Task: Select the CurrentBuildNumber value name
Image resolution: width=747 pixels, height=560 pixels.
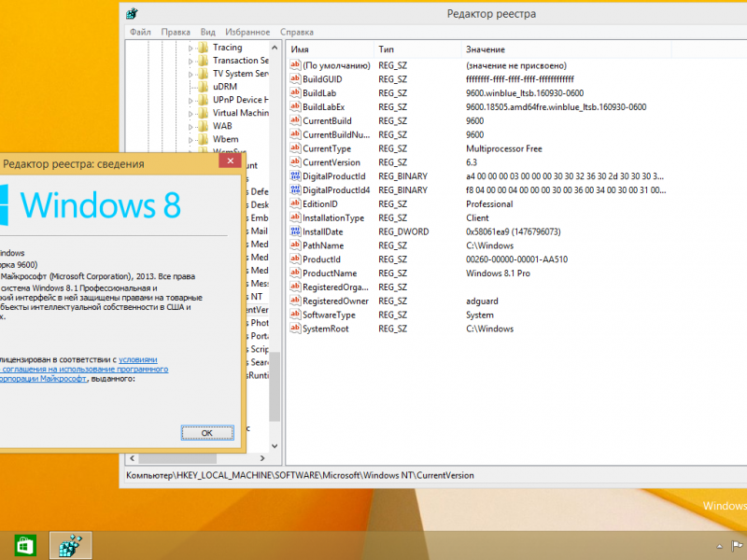Action: (336, 134)
